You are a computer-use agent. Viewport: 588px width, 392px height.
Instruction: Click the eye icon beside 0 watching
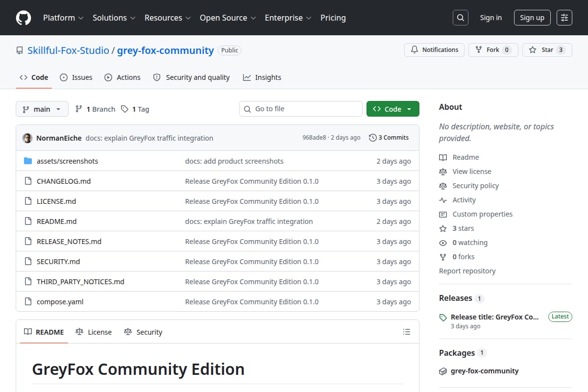(443, 243)
